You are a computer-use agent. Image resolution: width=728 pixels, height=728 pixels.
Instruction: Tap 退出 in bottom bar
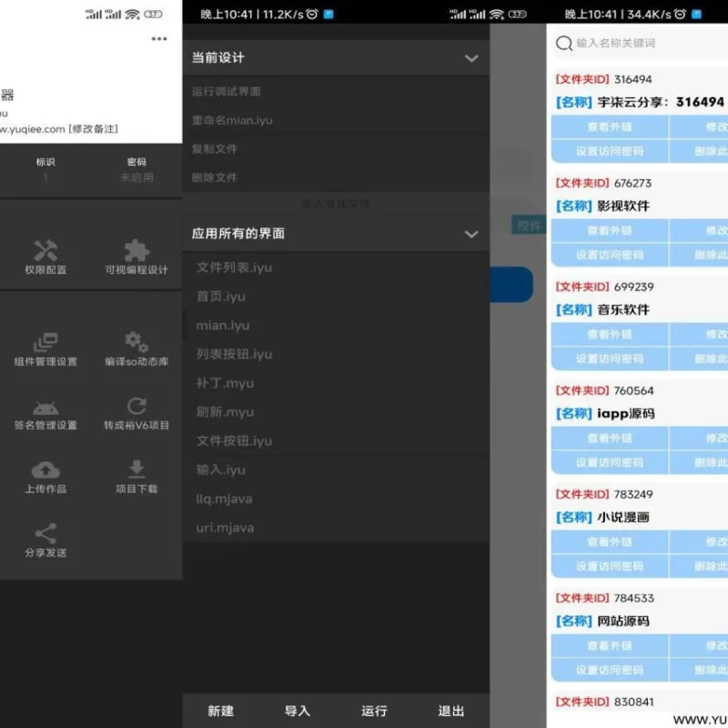[x=451, y=711]
